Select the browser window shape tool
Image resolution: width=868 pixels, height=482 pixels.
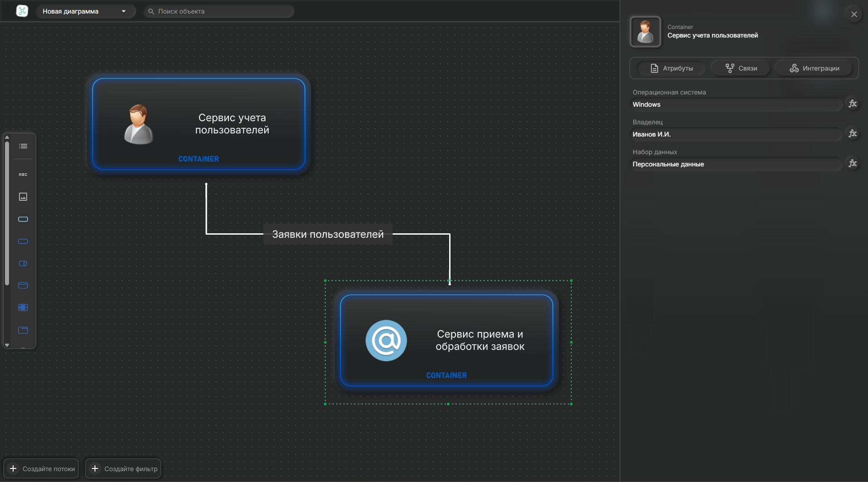tap(23, 330)
